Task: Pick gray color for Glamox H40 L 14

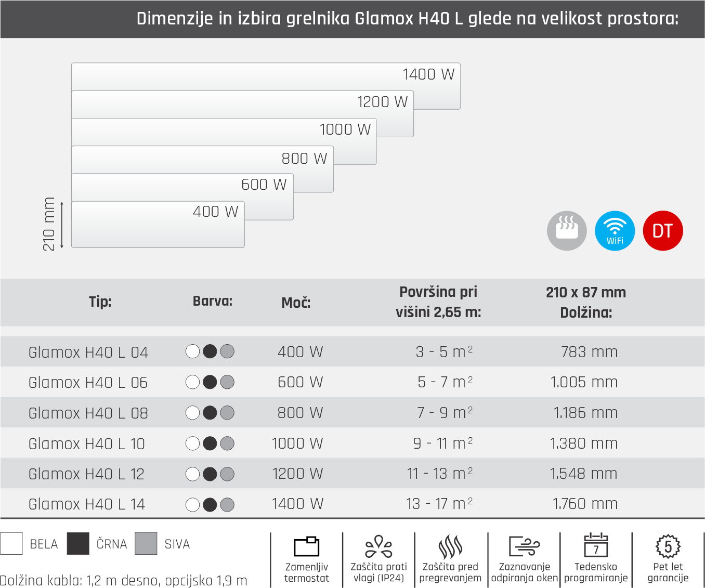Action: click(x=227, y=504)
